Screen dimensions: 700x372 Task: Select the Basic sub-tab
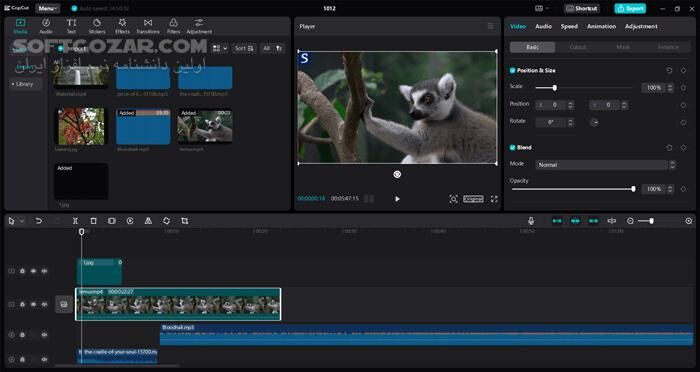(x=532, y=47)
